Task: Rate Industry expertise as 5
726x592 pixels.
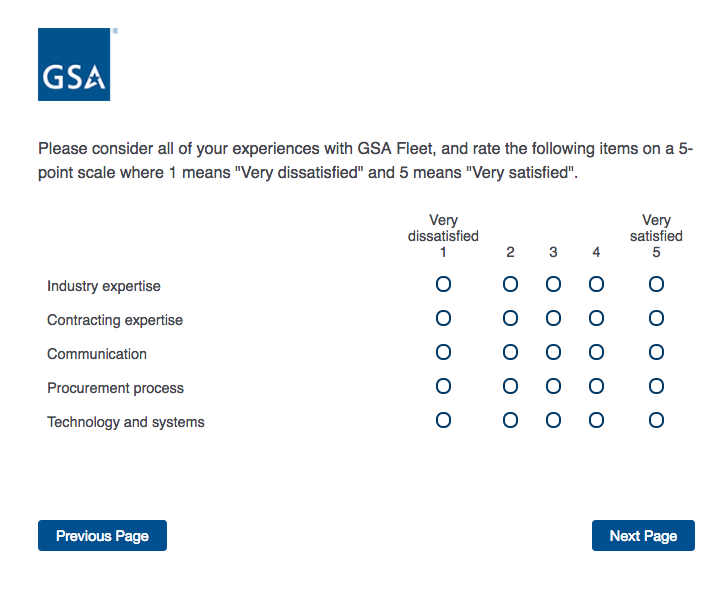Action: coord(656,285)
